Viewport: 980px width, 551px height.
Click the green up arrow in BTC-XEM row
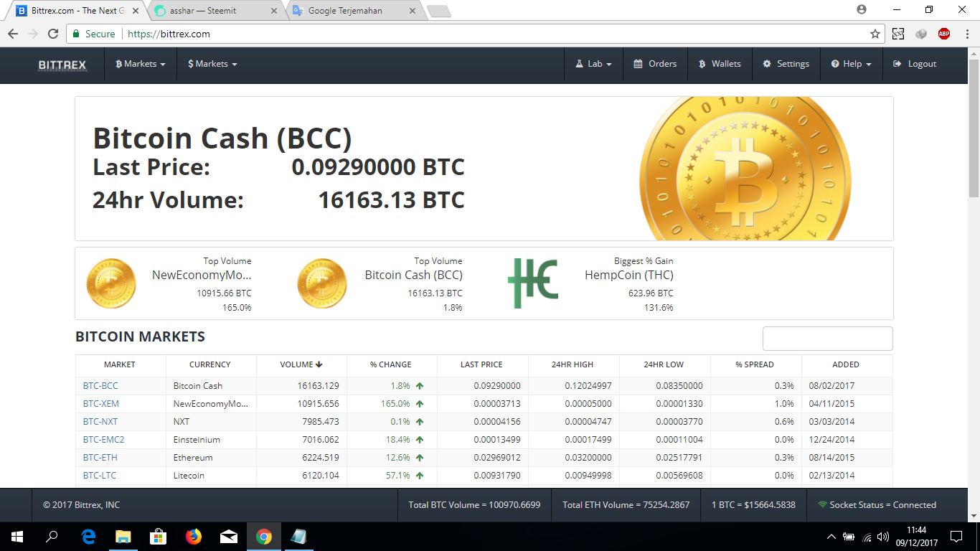420,404
